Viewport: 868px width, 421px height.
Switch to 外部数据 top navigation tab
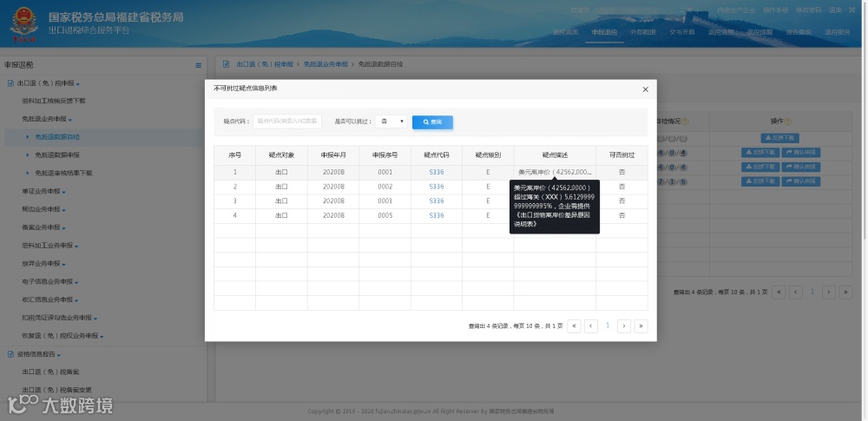click(x=642, y=33)
